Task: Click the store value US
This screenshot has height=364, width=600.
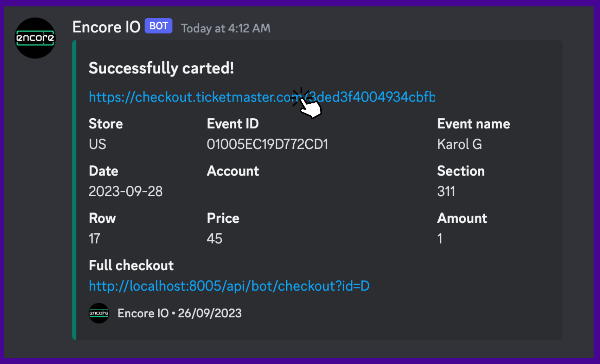Action: coord(97,144)
